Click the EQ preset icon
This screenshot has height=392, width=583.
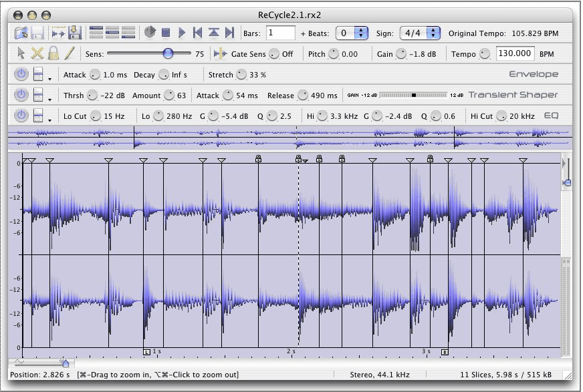(38, 116)
